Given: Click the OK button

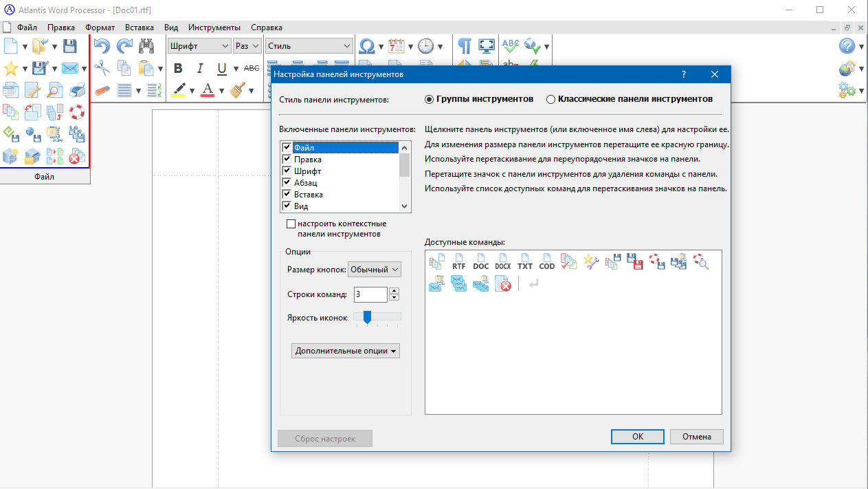Looking at the screenshot, I should click(638, 437).
